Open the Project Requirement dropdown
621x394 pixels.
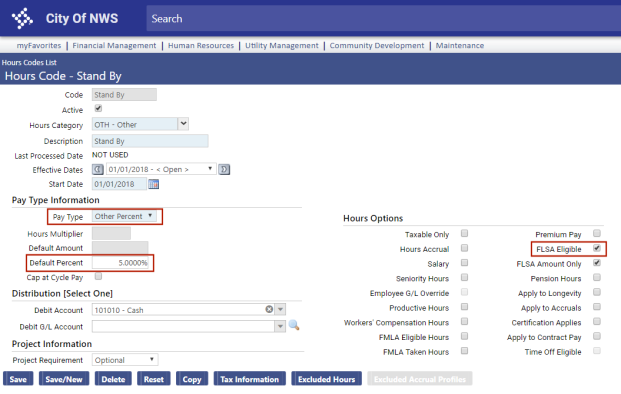click(125, 360)
